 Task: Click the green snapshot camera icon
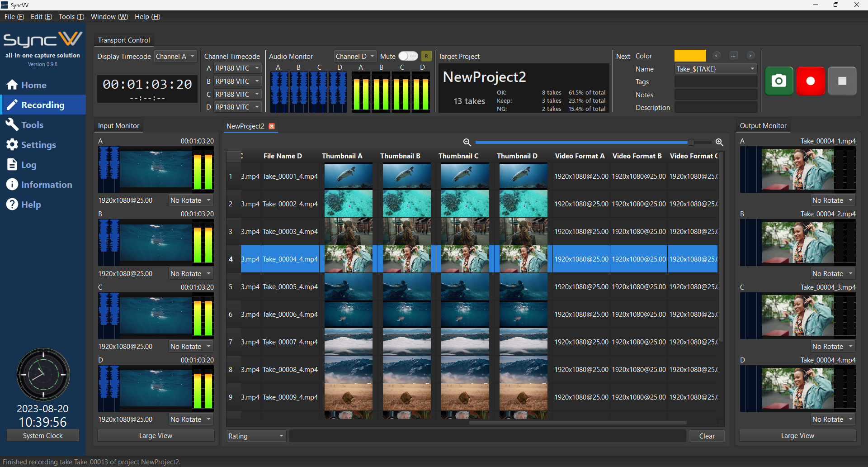[778, 81]
